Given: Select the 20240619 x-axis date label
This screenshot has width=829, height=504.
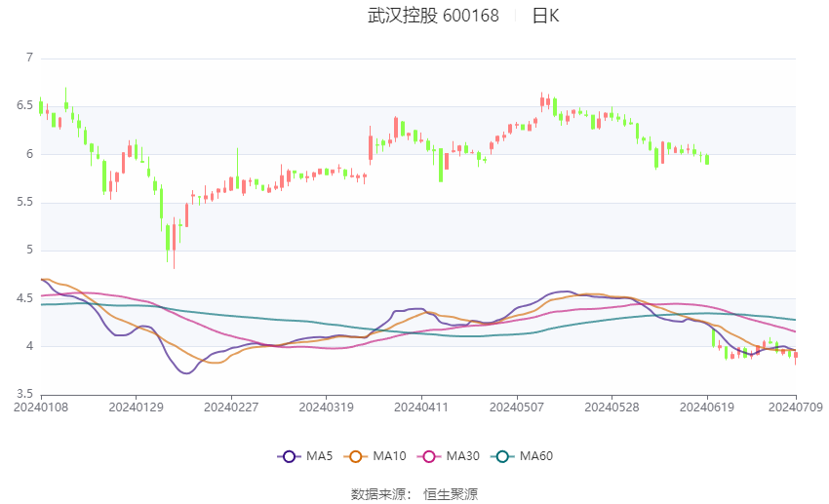Looking at the screenshot, I should coord(707,407).
